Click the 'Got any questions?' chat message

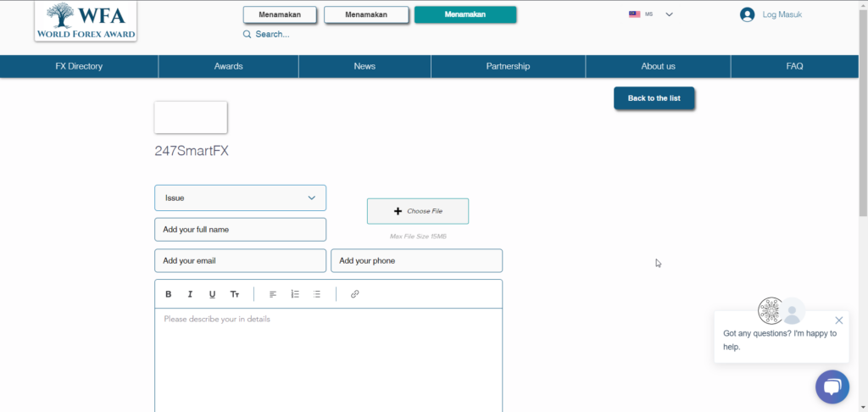pos(780,340)
